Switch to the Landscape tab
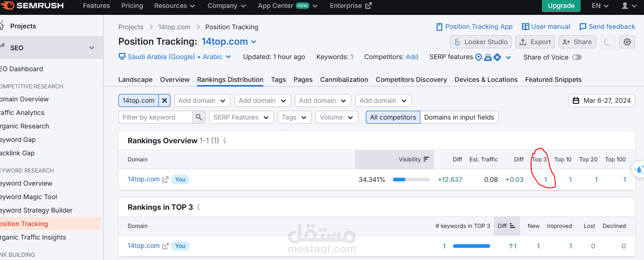The image size is (644, 260). tap(135, 80)
